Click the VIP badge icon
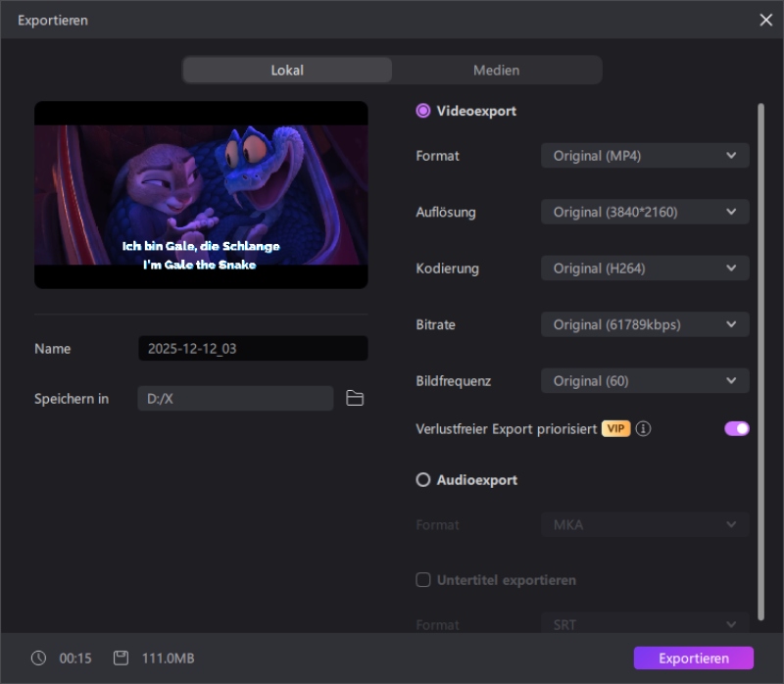784x684 pixels. [615, 429]
